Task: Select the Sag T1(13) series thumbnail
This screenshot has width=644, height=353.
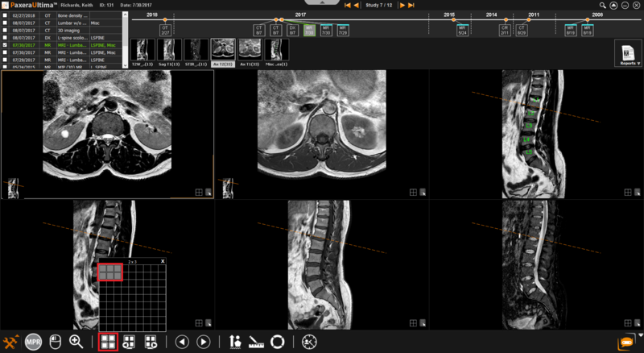Action: click(x=167, y=49)
